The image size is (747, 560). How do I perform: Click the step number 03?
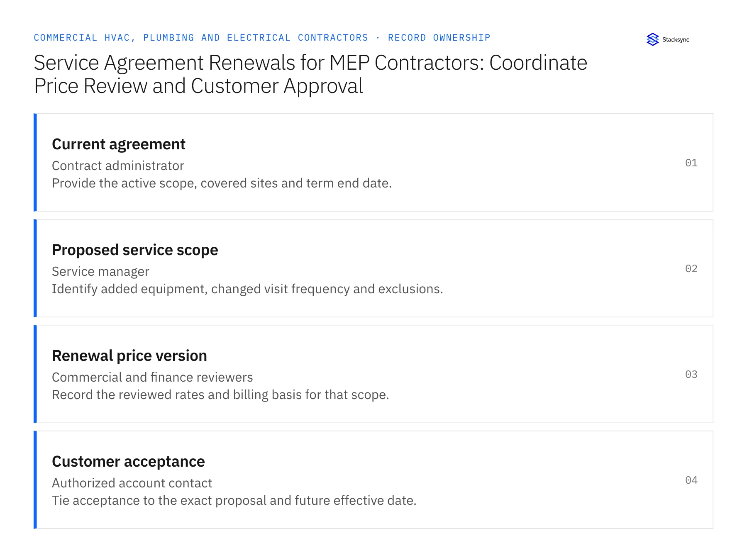tap(691, 374)
